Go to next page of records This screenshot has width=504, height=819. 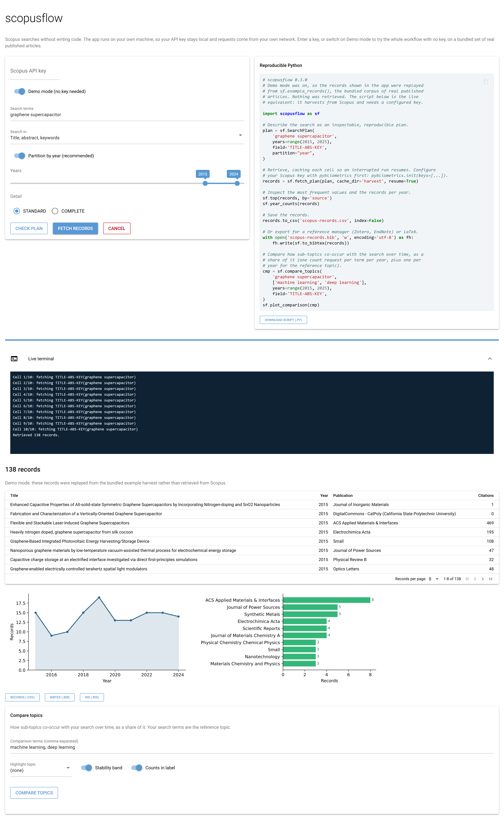click(483, 579)
